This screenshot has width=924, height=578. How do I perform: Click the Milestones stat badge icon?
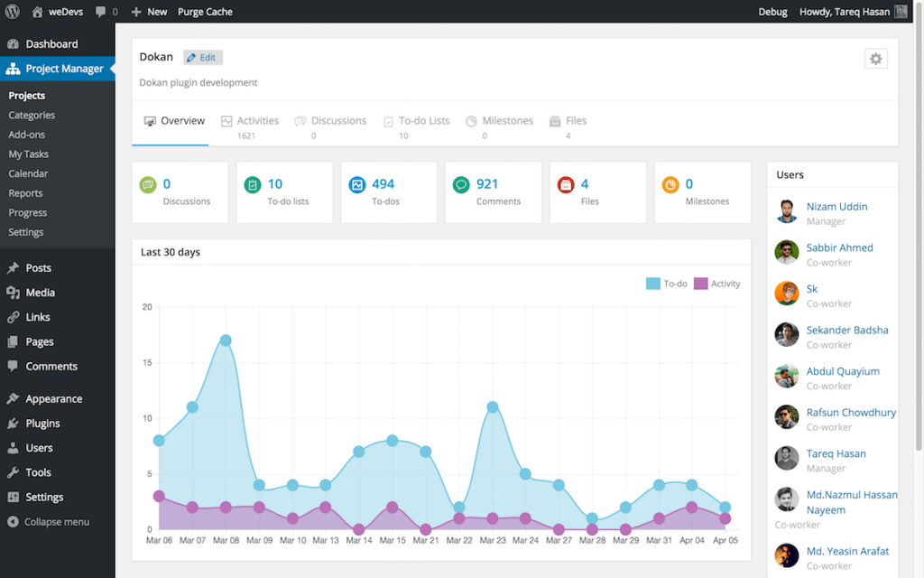tap(670, 184)
